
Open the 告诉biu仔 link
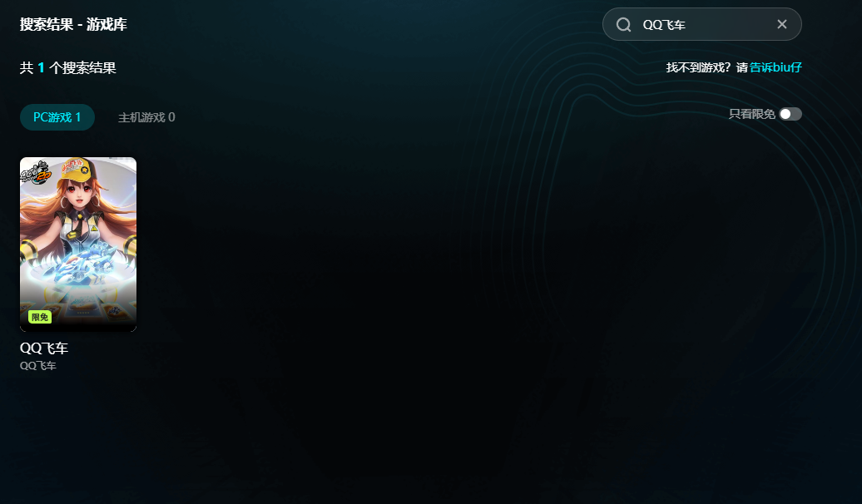(x=775, y=67)
